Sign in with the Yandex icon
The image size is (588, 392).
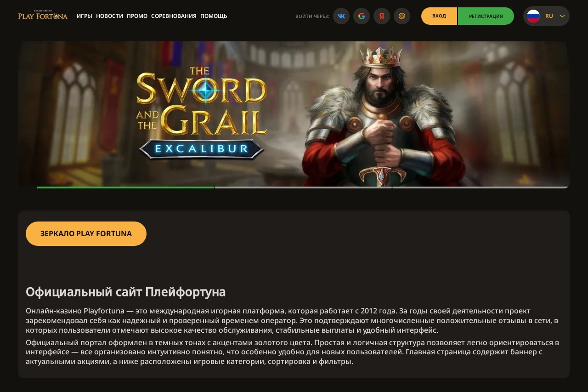[382, 16]
